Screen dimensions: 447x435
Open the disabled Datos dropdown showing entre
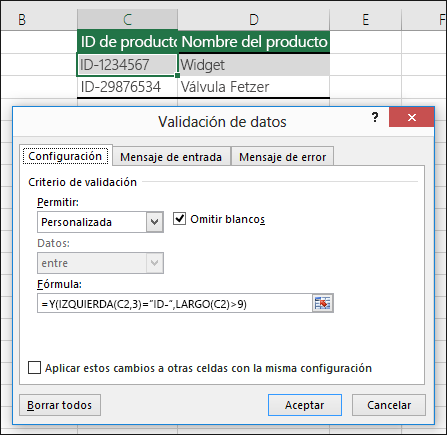coord(100,263)
